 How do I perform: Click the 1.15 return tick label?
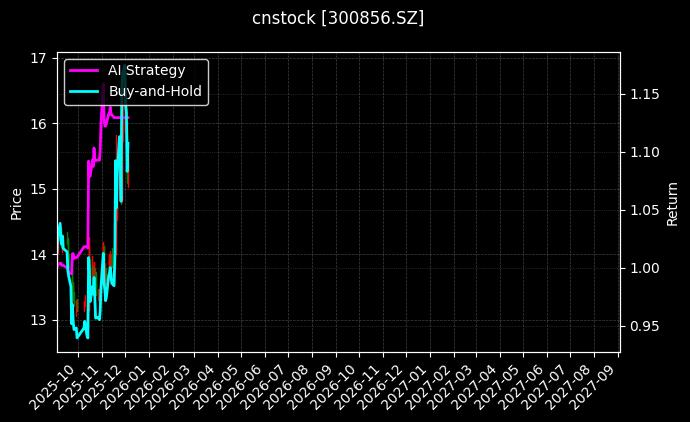tap(643, 94)
